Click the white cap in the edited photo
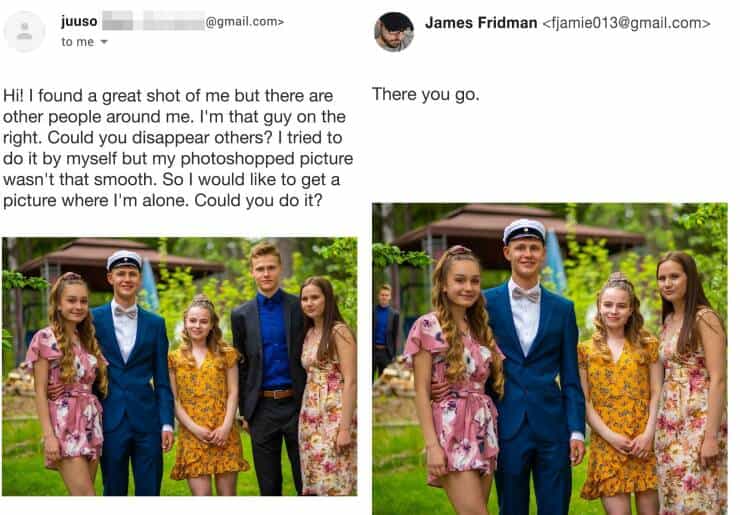The image size is (740, 515). coord(524,230)
